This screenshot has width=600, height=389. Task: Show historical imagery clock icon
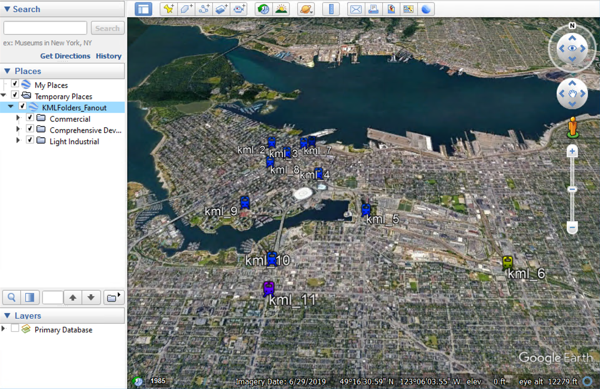[263, 9]
